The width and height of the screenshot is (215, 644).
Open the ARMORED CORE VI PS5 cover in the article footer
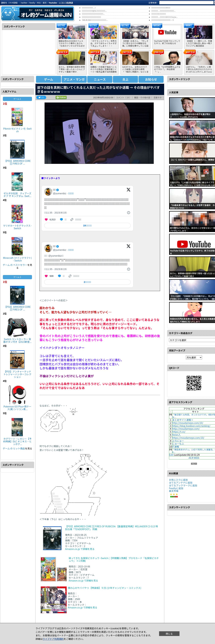click(x=52, y=539)
